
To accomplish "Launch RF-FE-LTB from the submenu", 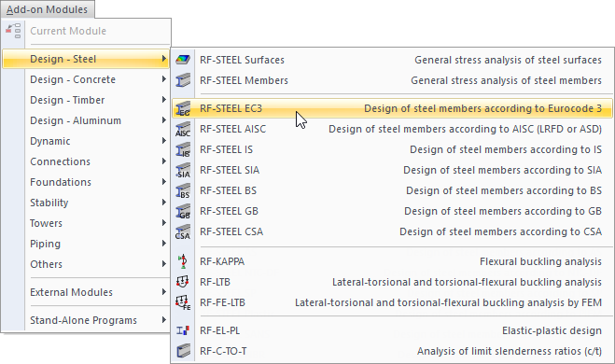I will [x=392, y=302].
